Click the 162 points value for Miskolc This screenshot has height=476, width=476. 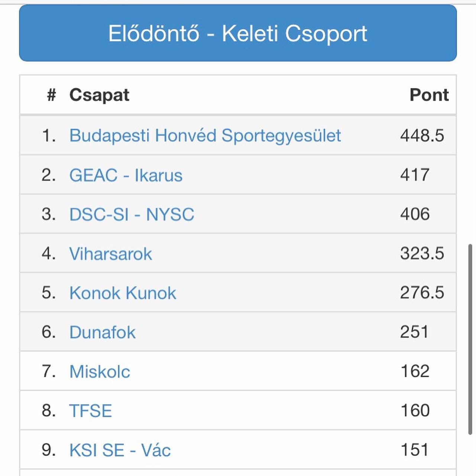[415, 371]
